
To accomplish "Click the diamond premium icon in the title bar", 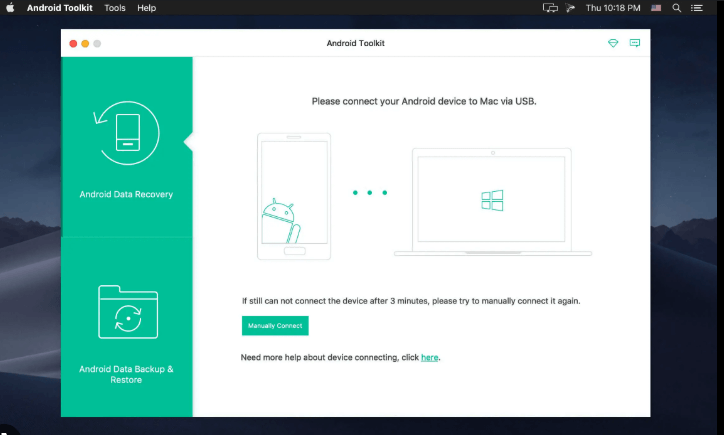I will pos(613,43).
